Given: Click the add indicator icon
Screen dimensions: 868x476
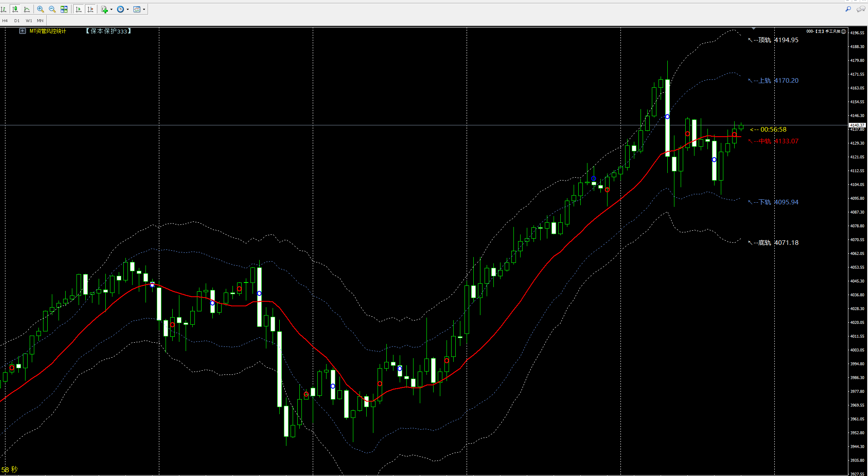Looking at the screenshot, I should coord(105,9).
